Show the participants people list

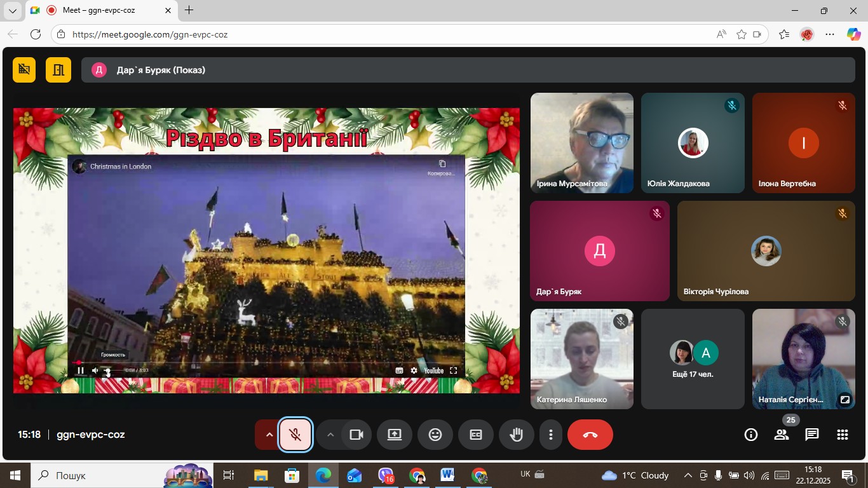781,435
